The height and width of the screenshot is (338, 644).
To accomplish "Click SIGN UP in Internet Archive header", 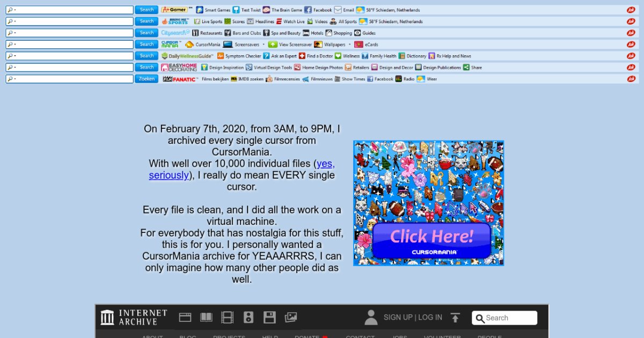I will click(x=398, y=318).
